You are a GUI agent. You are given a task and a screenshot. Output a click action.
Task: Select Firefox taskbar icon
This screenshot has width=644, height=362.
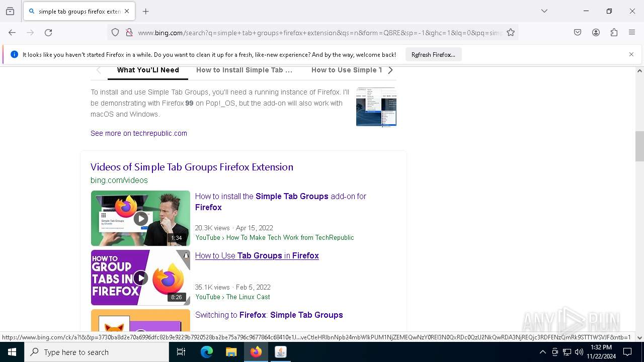pos(256,352)
